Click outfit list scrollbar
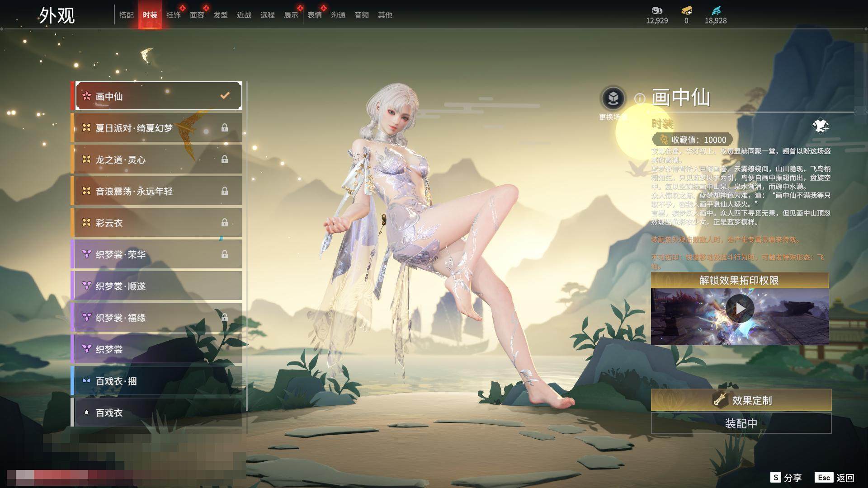868x488 pixels. [247, 246]
